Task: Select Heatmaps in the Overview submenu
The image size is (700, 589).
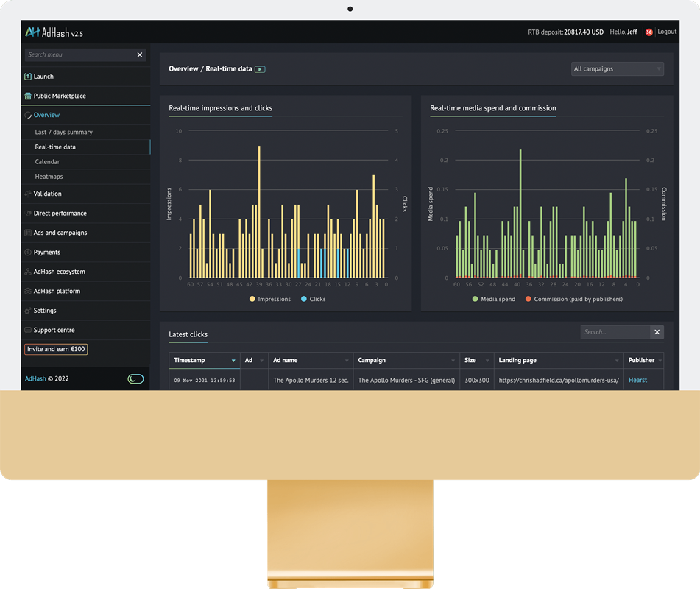Action: (x=49, y=177)
